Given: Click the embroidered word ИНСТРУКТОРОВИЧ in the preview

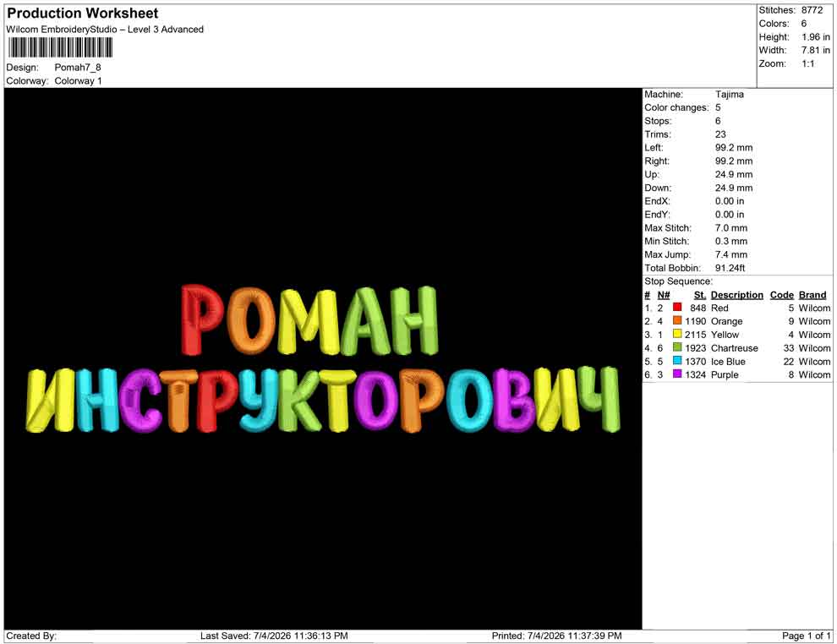Looking at the screenshot, I should [322, 399].
